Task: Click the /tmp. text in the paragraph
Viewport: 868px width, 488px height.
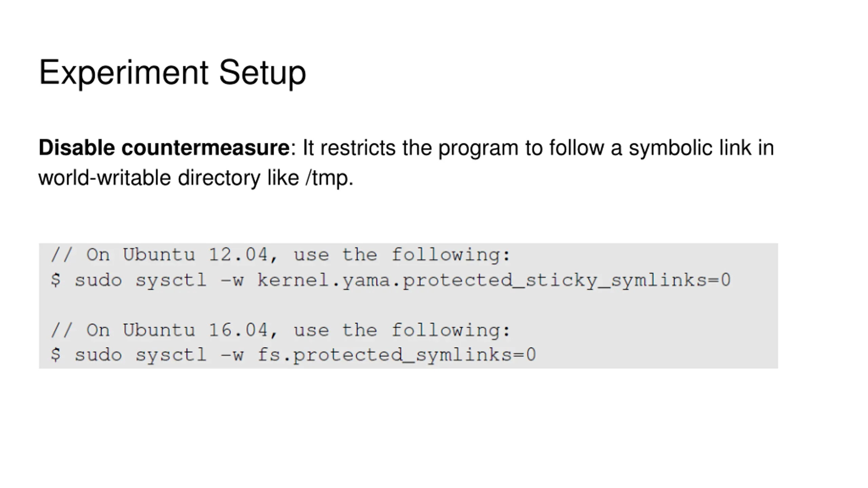Action: [330, 178]
